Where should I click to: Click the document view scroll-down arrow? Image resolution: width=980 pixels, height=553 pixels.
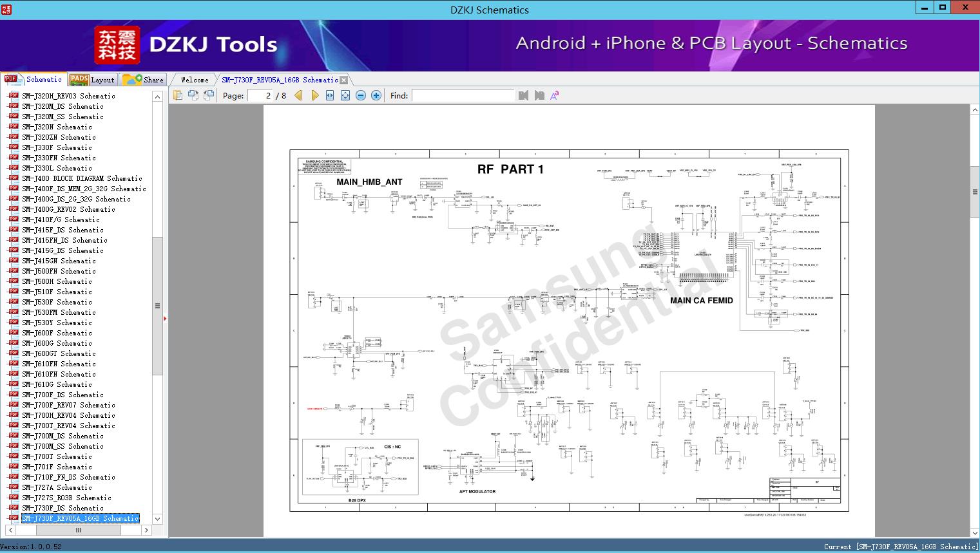[x=975, y=532]
